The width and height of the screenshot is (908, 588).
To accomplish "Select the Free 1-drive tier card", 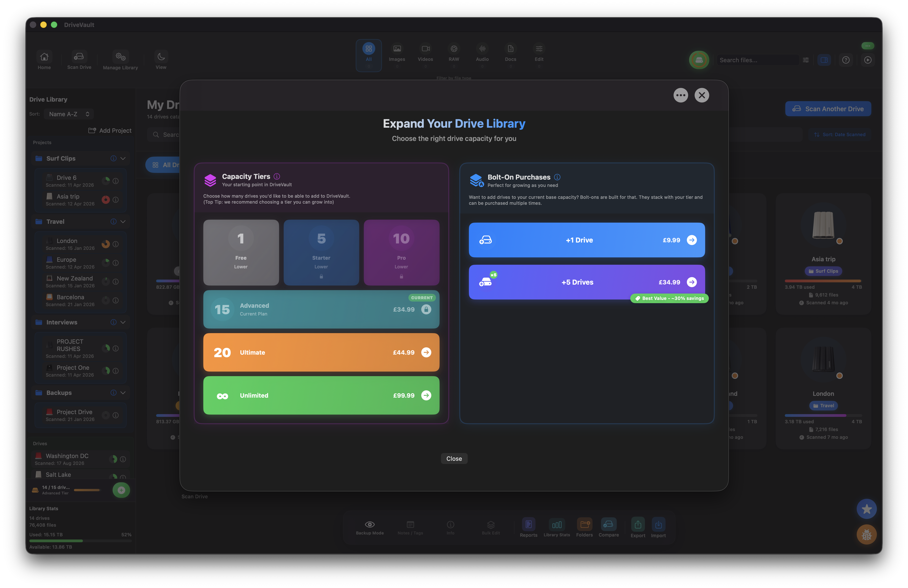I will (x=241, y=252).
